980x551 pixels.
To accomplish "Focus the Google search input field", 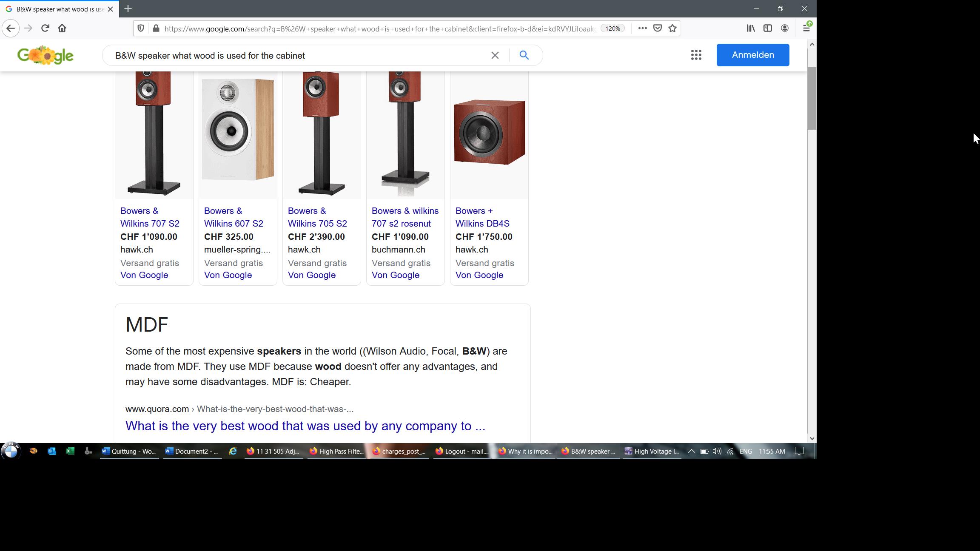I will 298,56.
